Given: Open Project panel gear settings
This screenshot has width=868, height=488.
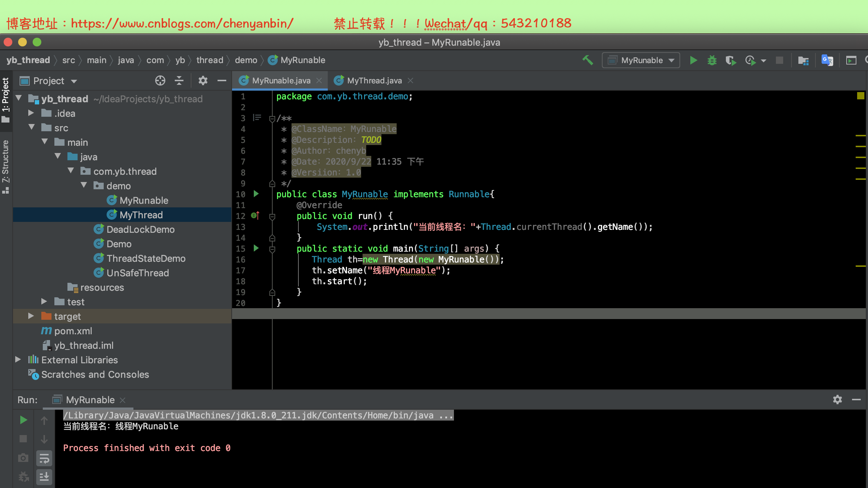Looking at the screenshot, I should point(203,80).
